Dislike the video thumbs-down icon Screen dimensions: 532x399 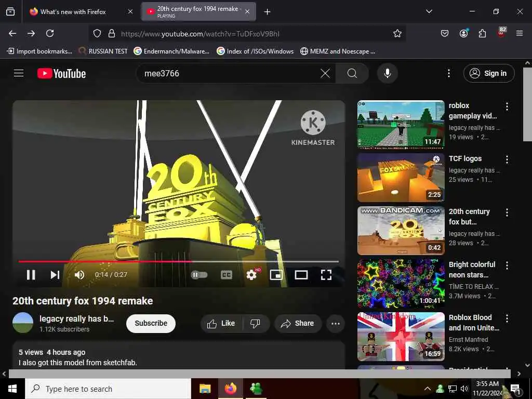point(256,323)
